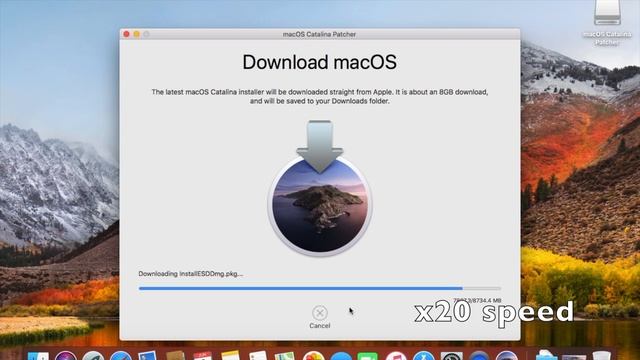
Task: Minimize the Patcher window with yellow button
Action: [x=137, y=34]
